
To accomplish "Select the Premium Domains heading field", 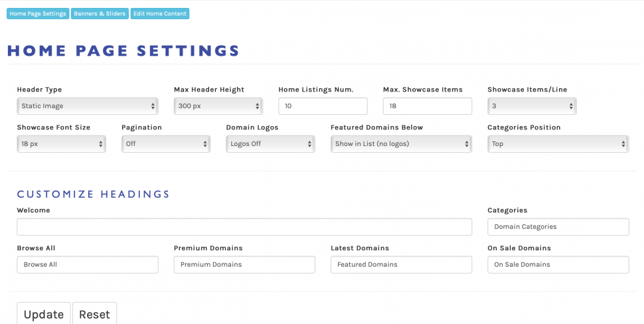I will pyautogui.click(x=244, y=265).
